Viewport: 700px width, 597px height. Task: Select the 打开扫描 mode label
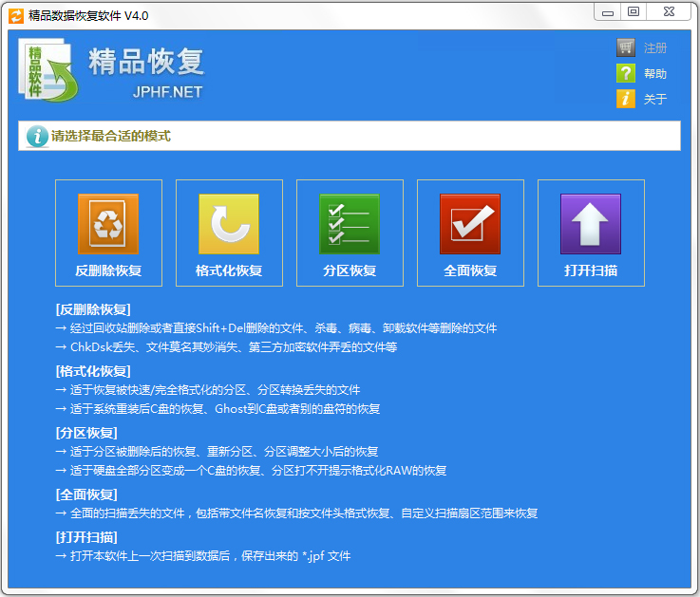(591, 271)
